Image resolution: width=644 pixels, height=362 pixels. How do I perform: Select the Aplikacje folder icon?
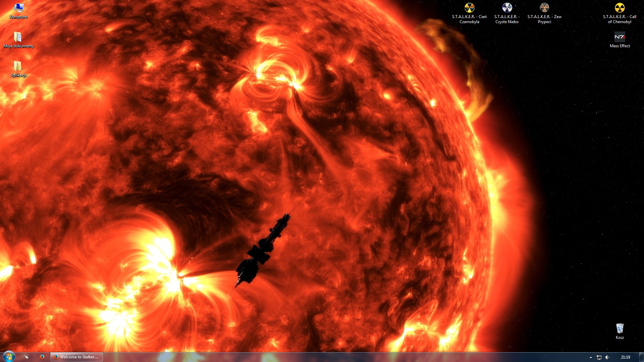[18, 69]
